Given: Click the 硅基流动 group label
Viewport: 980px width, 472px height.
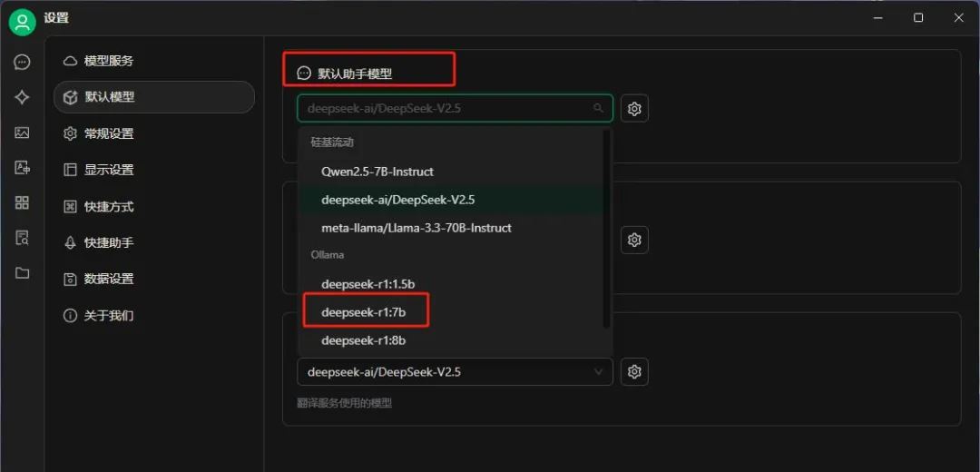Looking at the screenshot, I should point(332,143).
